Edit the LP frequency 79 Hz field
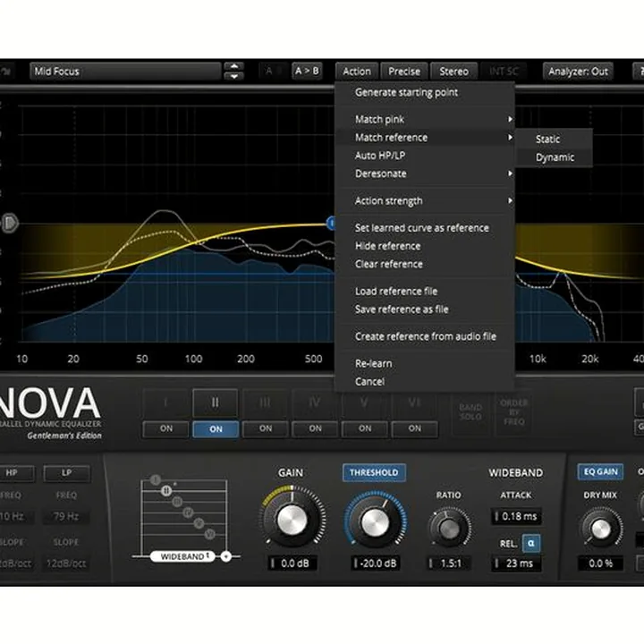The width and height of the screenshot is (644, 644). pyautogui.click(x=66, y=516)
